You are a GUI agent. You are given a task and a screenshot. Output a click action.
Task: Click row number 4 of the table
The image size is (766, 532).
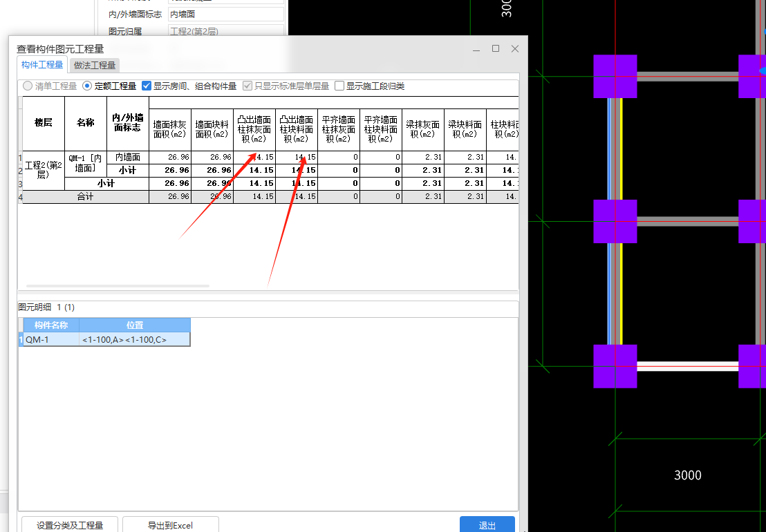[21, 197]
